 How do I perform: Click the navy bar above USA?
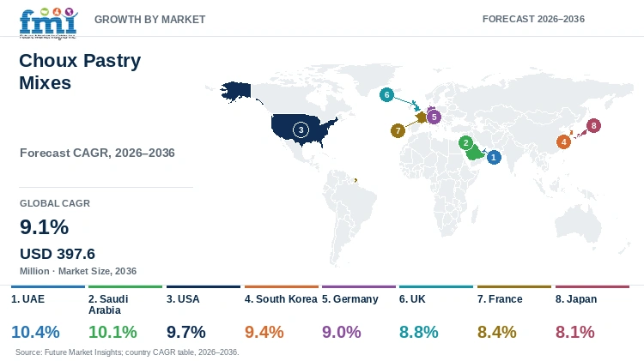204,286
